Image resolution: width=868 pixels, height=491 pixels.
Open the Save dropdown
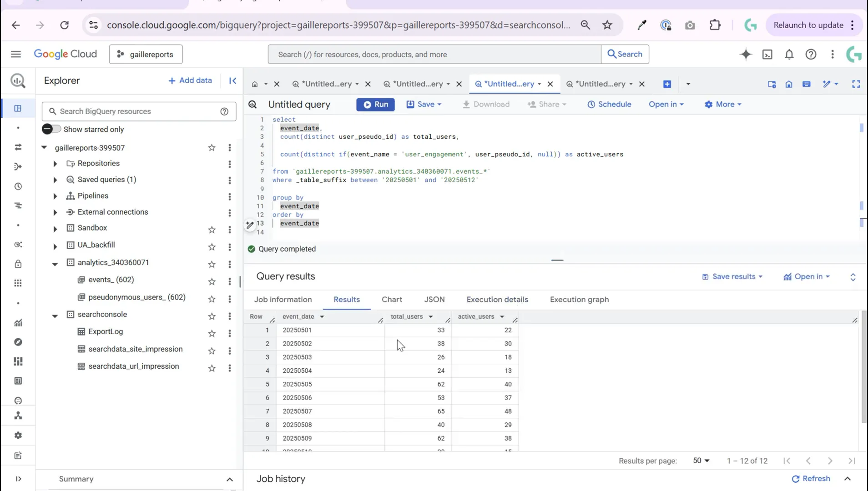pyautogui.click(x=424, y=104)
